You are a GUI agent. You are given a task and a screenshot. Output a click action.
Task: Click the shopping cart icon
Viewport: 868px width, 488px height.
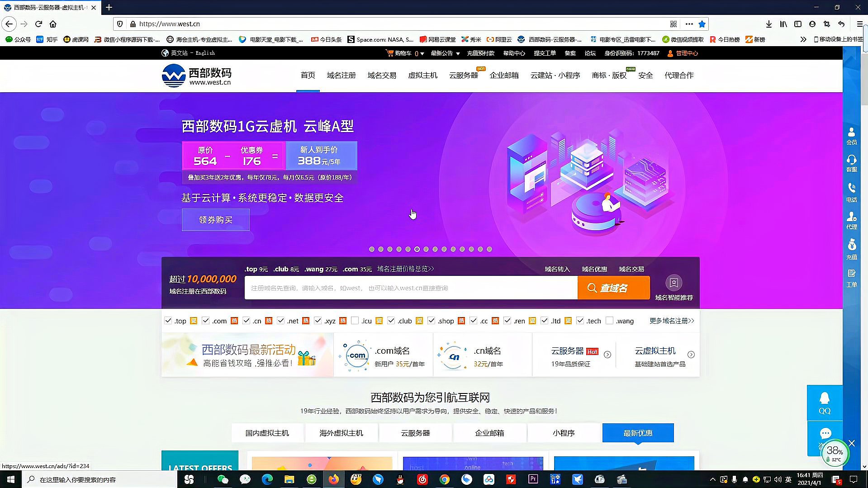click(x=389, y=53)
